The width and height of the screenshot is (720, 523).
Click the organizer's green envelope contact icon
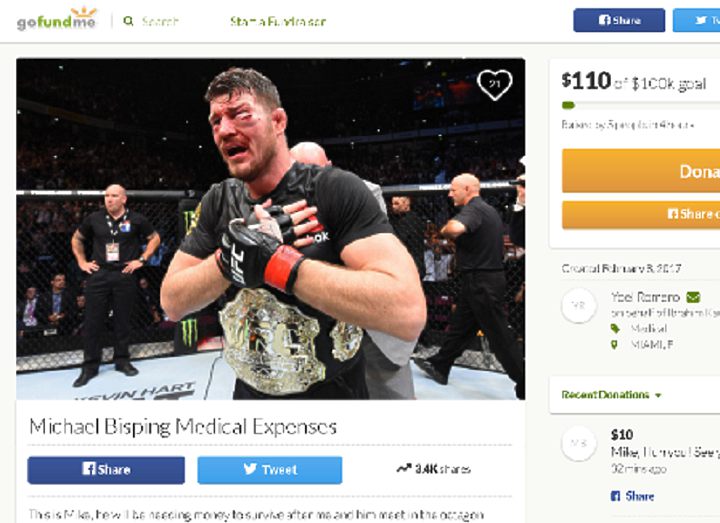[x=693, y=297]
